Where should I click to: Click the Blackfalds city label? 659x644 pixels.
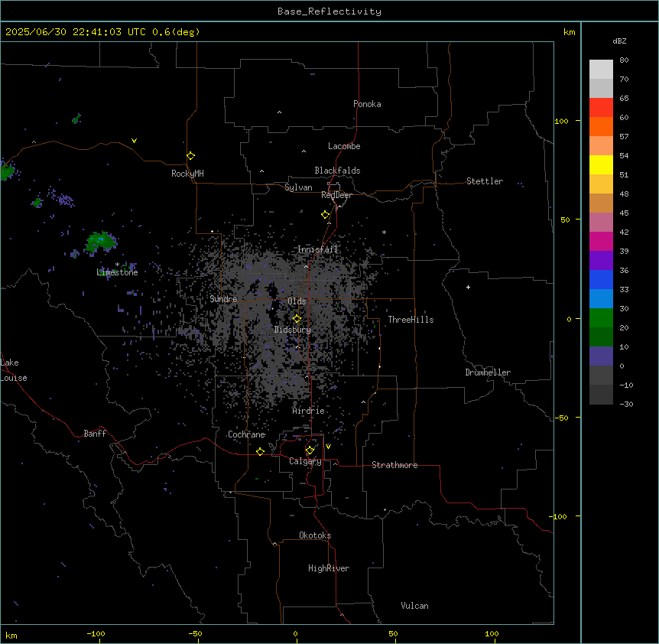[x=337, y=171]
